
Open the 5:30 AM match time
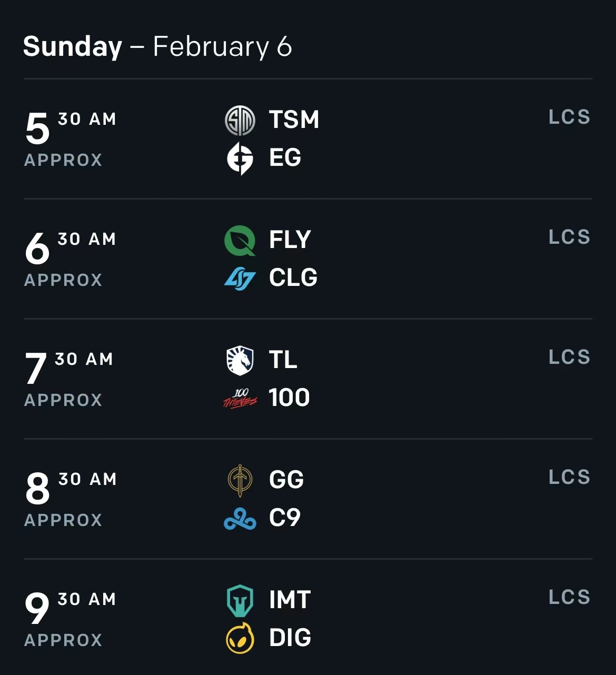click(x=71, y=128)
